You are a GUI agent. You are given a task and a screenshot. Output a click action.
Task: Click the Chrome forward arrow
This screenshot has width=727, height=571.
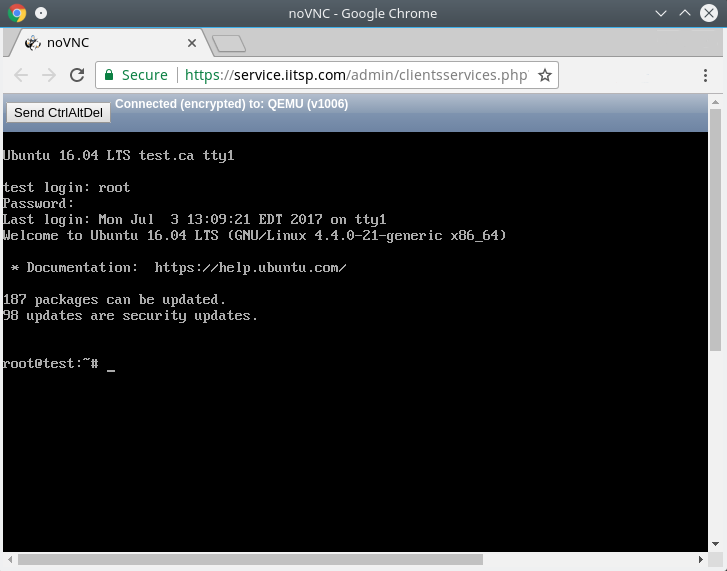(x=49, y=75)
